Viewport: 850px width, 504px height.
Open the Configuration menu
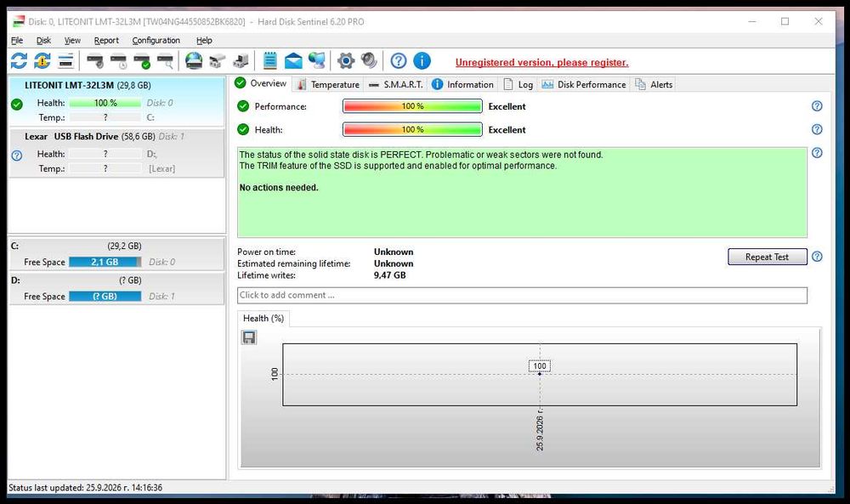tap(156, 40)
